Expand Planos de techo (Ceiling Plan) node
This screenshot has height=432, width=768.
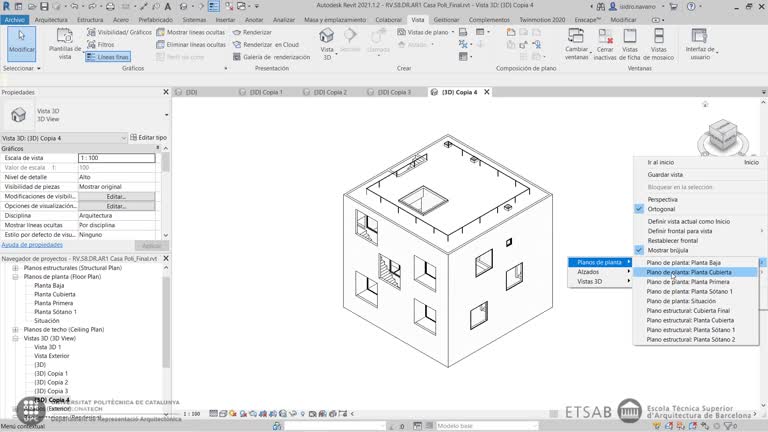coord(15,329)
